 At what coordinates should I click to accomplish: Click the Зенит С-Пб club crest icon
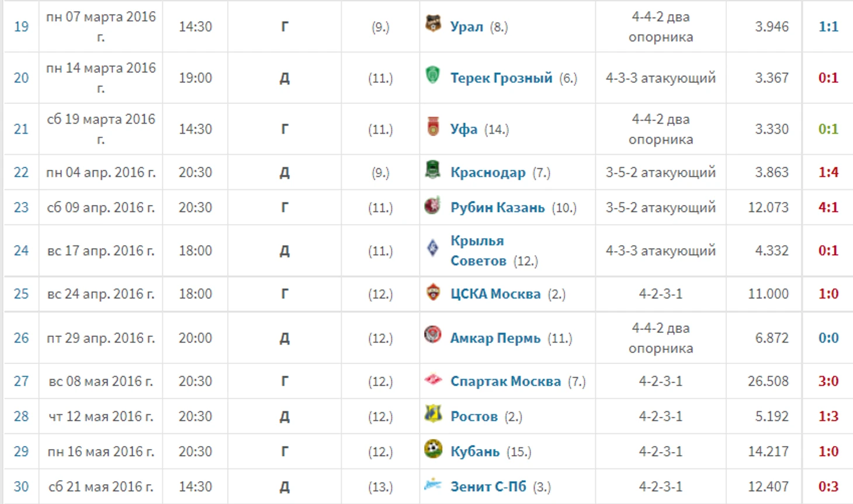pos(433,484)
